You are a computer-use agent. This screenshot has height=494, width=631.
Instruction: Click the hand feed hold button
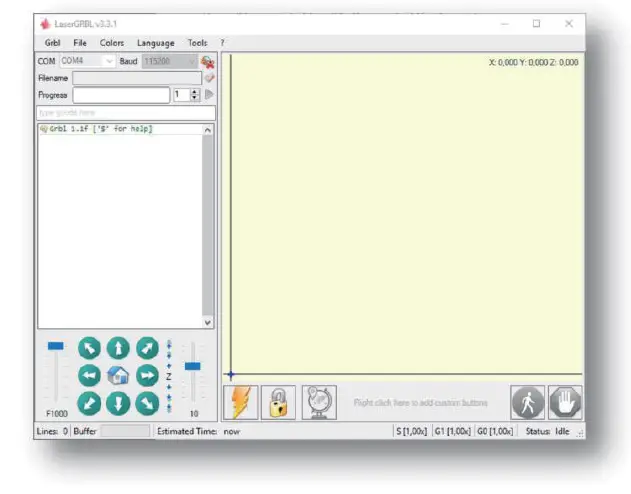click(x=565, y=403)
